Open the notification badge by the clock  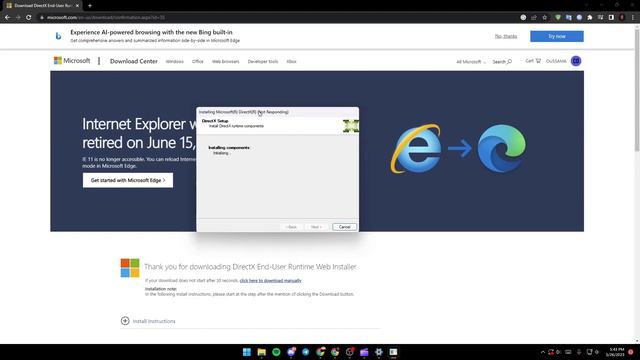[x=631, y=352]
